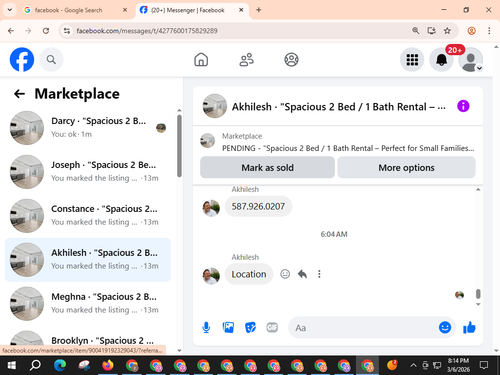Open a new browser tab

click(259, 10)
